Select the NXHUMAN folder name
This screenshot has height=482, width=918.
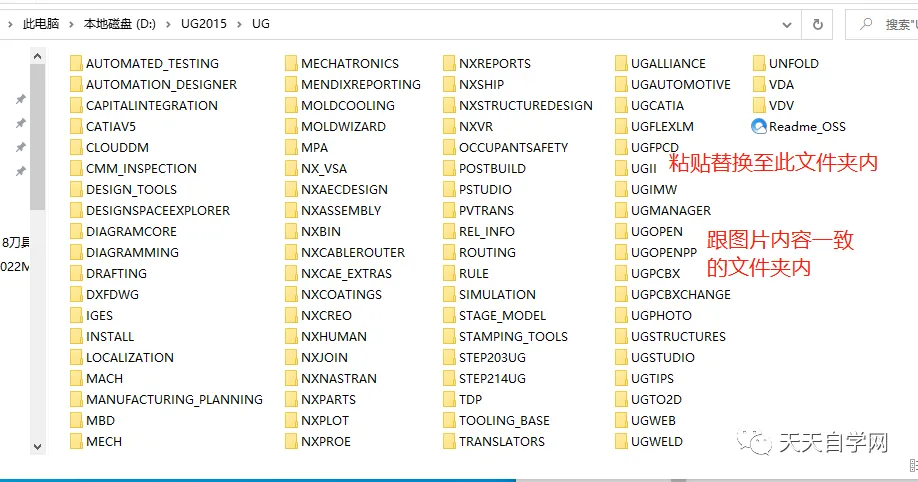[334, 337]
